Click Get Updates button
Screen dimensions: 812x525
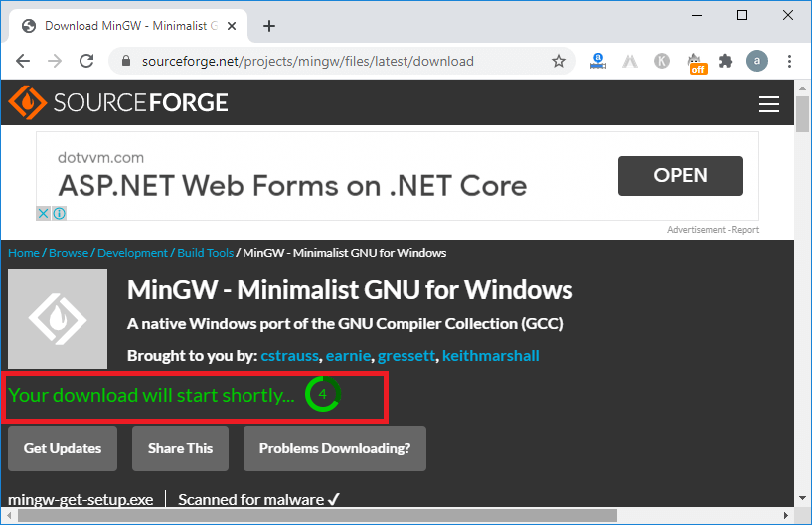tap(63, 448)
